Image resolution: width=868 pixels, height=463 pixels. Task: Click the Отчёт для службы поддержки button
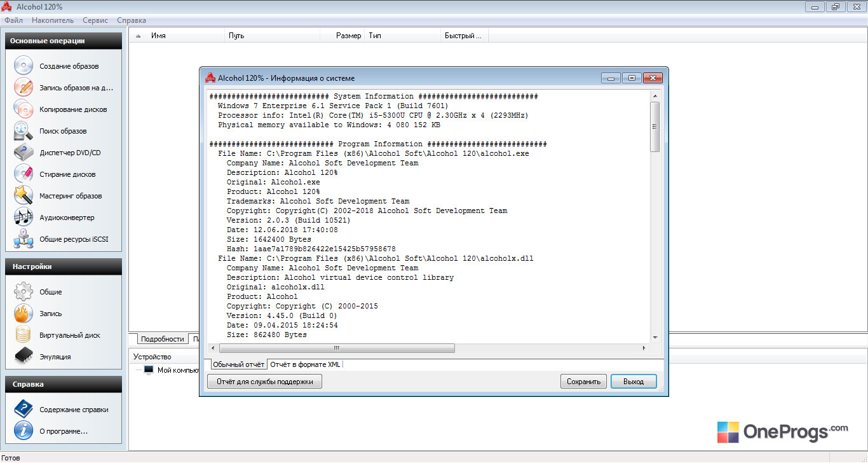265,382
